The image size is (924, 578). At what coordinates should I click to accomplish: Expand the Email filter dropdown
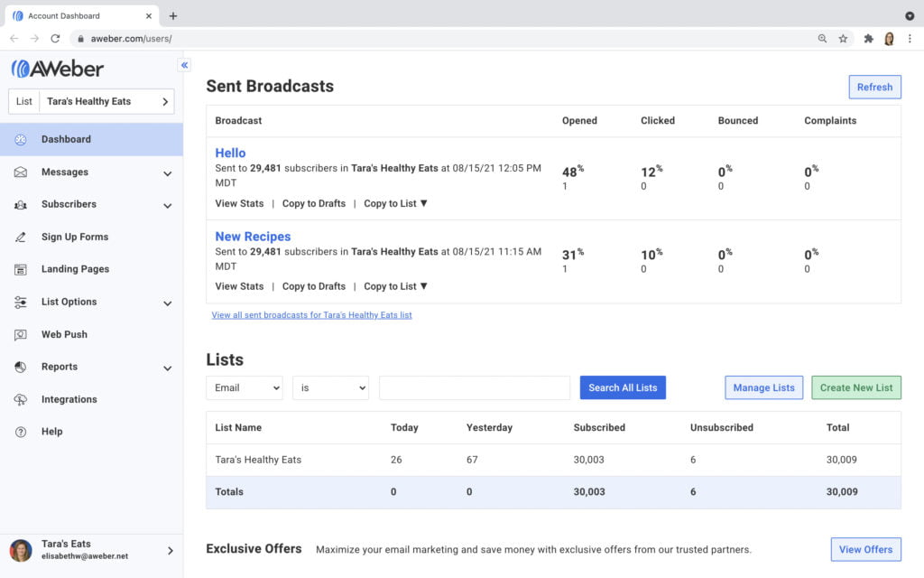(244, 387)
